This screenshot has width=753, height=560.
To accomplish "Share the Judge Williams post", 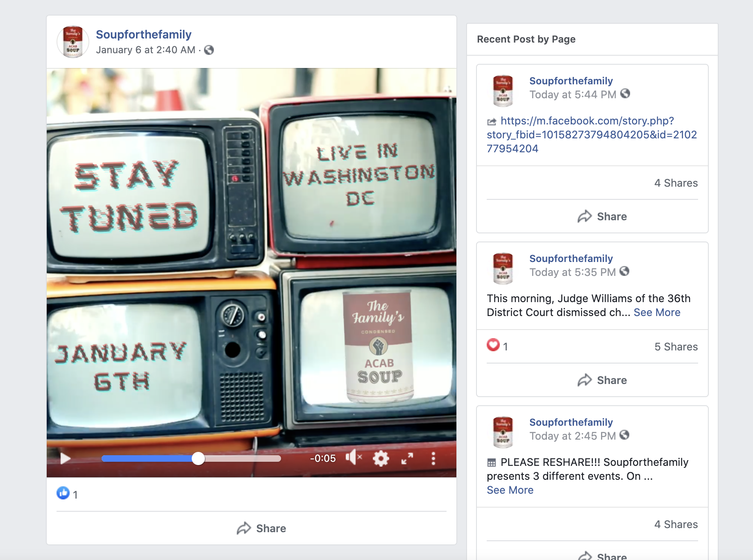I will [x=602, y=380].
